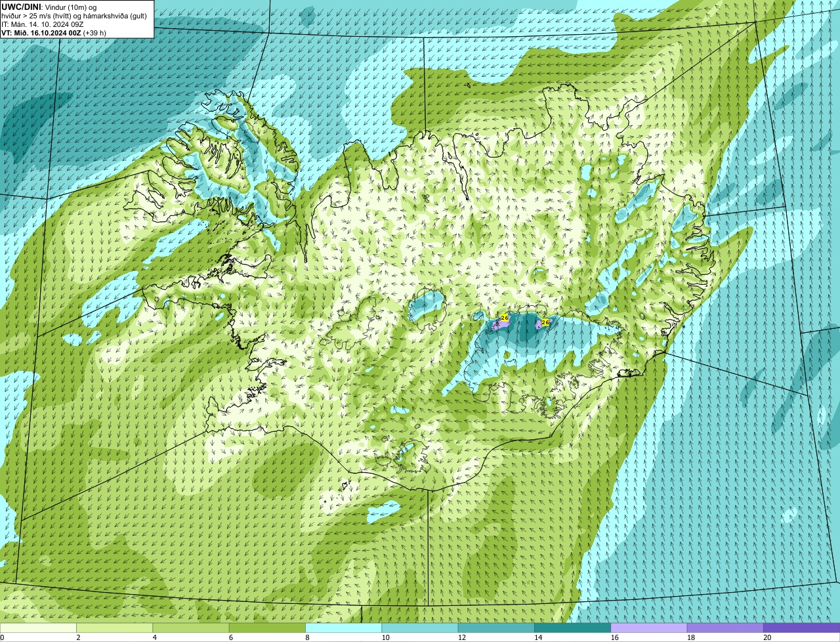
Task: Click the 12–14 m/s teal legend swatch
Action: [496, 628]
